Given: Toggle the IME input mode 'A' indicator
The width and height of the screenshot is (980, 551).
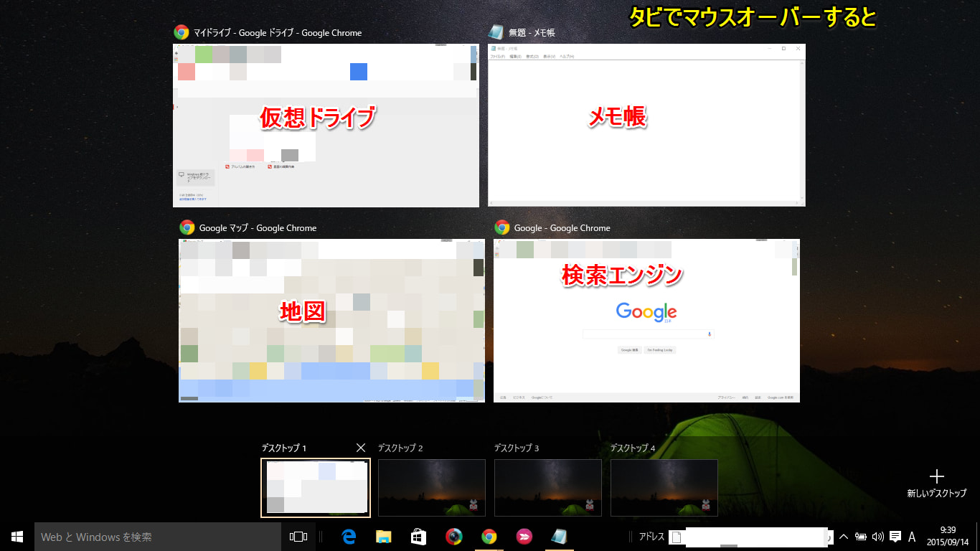Looking at the screenshot, I should pos(912,537).
